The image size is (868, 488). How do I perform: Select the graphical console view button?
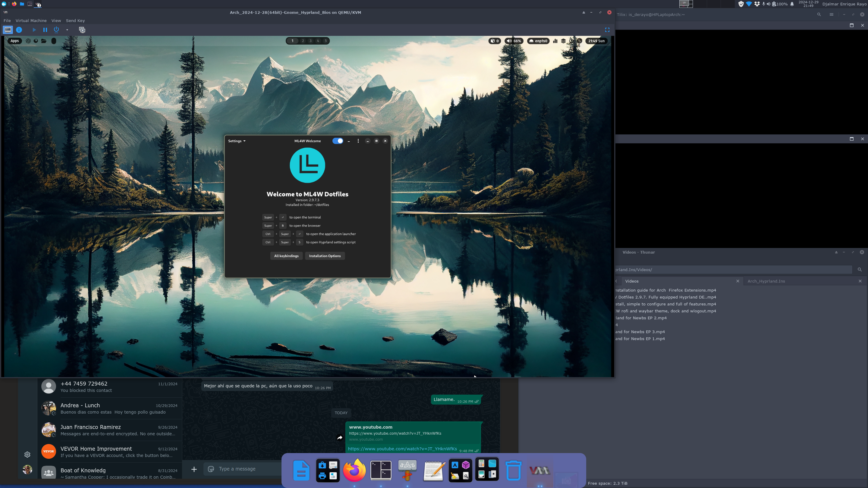8,30
